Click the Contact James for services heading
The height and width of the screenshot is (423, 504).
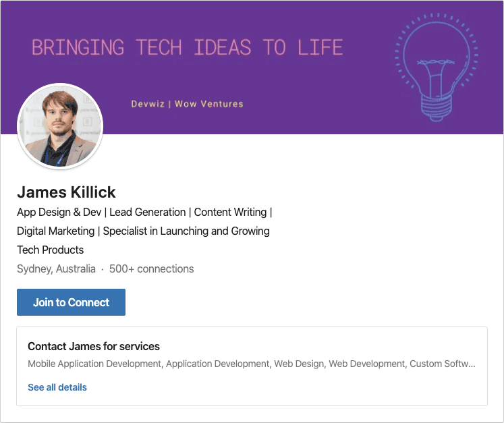coord(94,346)
